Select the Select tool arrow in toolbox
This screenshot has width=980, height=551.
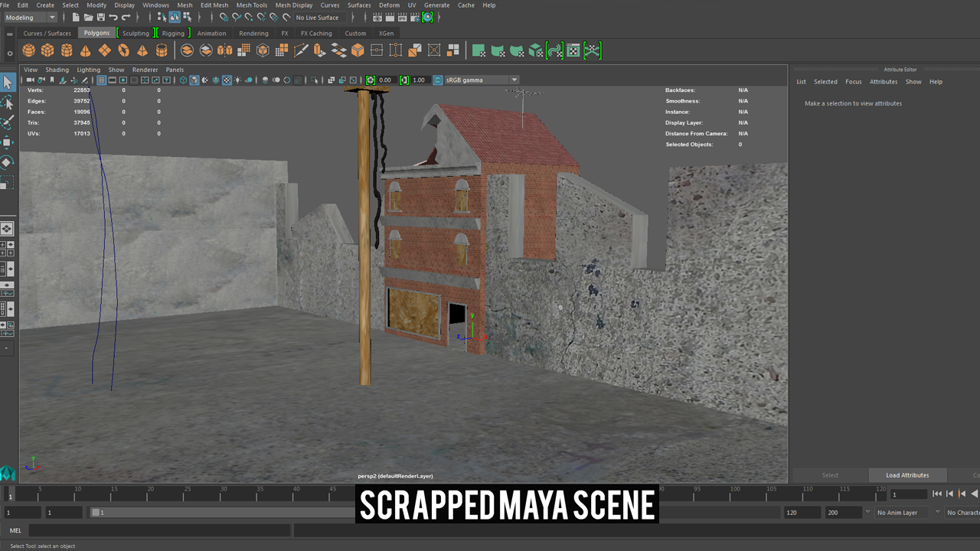tap(7, 83)
